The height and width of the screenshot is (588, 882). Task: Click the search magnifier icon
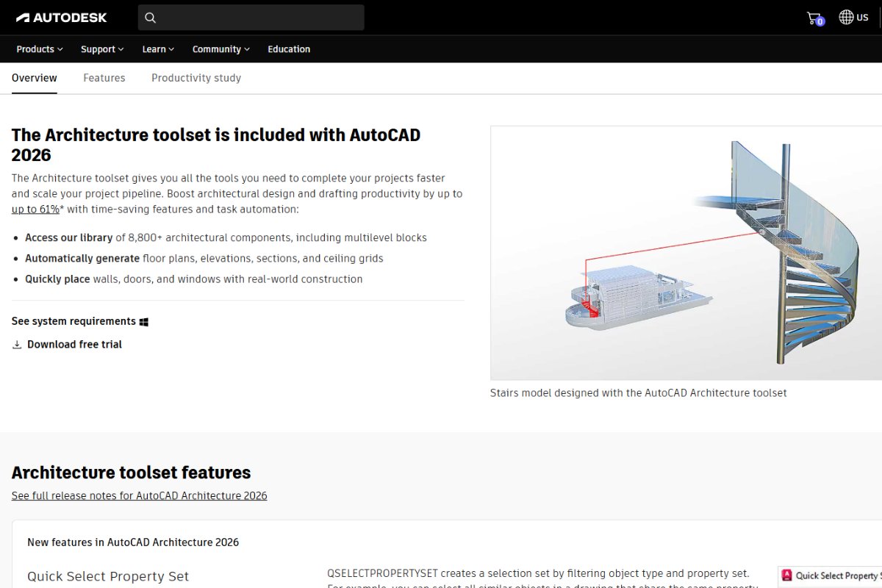(151, 18)
